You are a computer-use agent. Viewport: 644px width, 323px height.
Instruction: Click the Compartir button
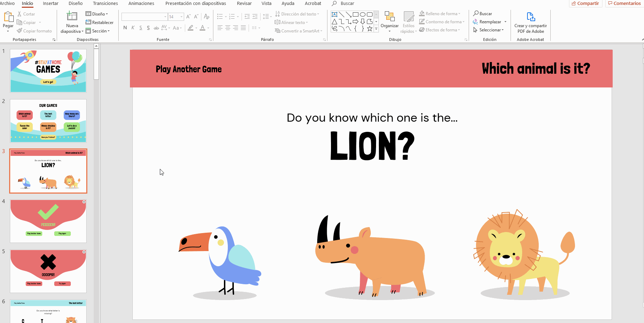585,3
